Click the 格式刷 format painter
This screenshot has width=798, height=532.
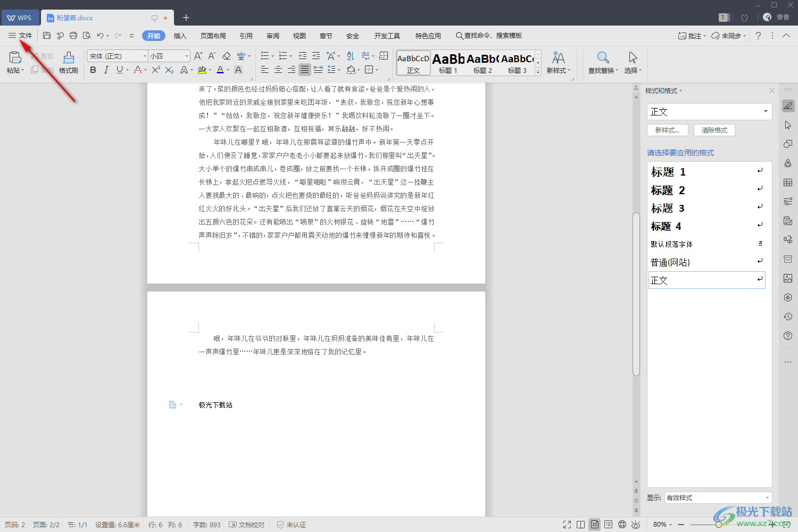coord(69,63)
